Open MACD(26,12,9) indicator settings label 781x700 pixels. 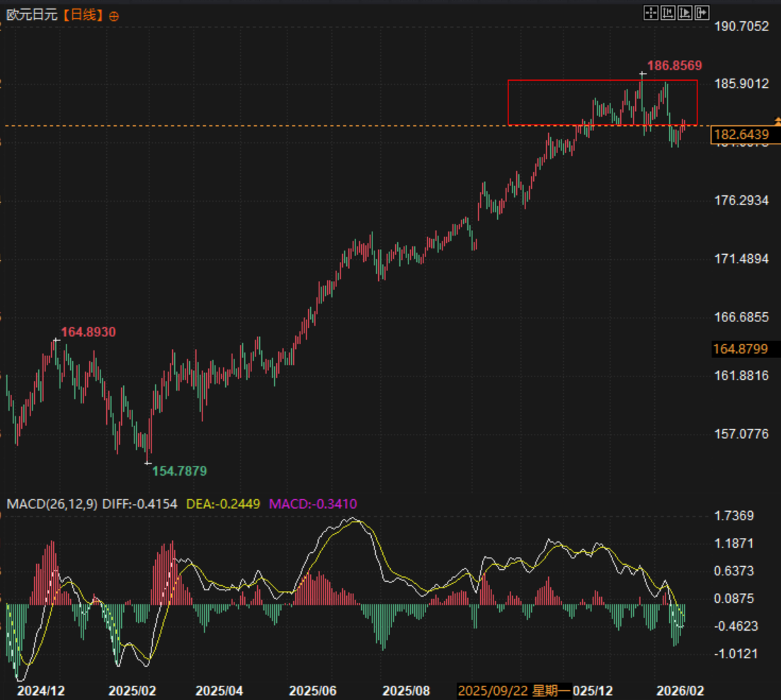click(52, 504)
